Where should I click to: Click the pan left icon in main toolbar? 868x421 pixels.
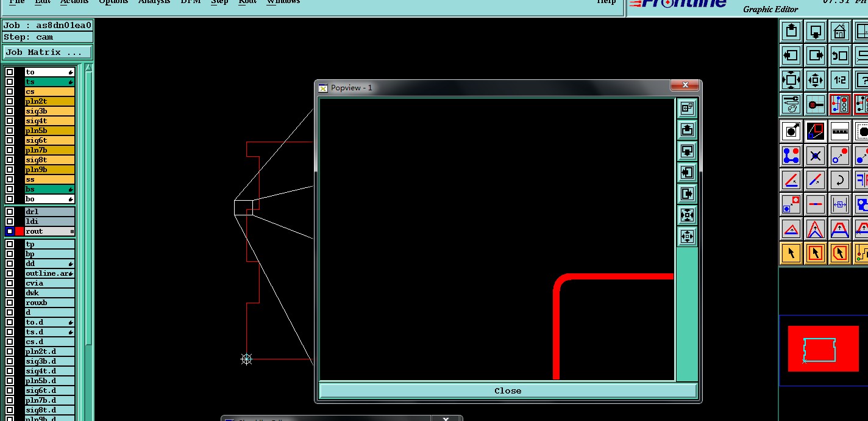coord(791,56)
